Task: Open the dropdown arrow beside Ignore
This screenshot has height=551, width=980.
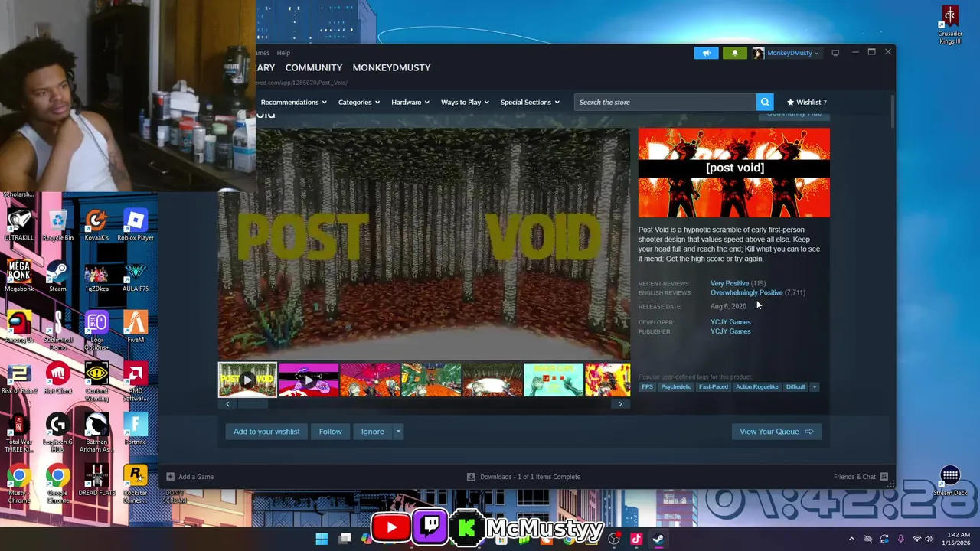Action: (398, 432)
